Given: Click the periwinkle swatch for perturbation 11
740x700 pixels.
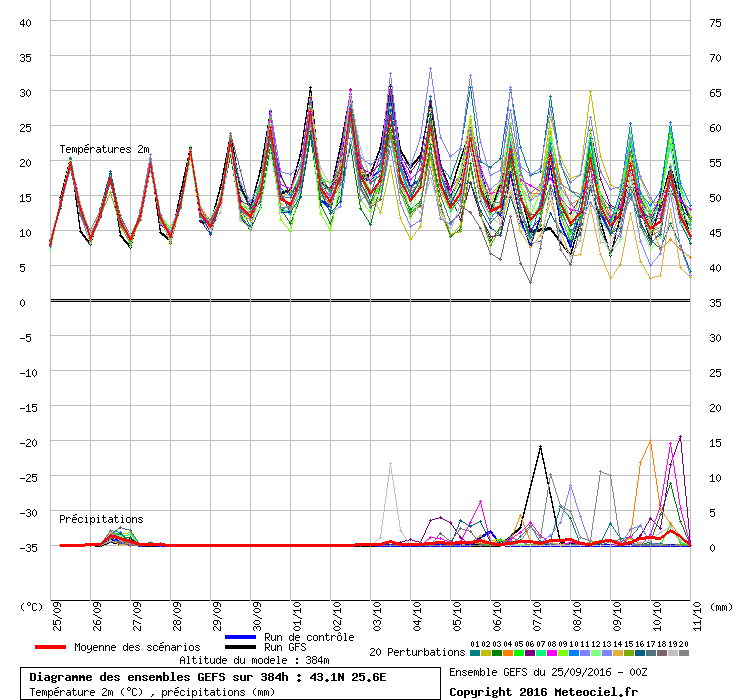Looking at the screenshot, I should click(585, 653).
